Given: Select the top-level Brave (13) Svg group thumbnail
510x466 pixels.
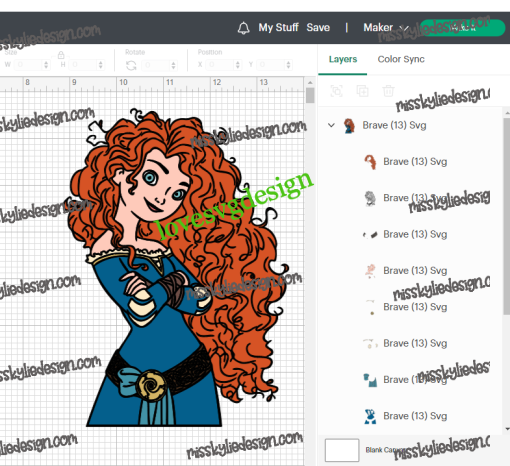Looking at the screenshot, I should 349,126.
